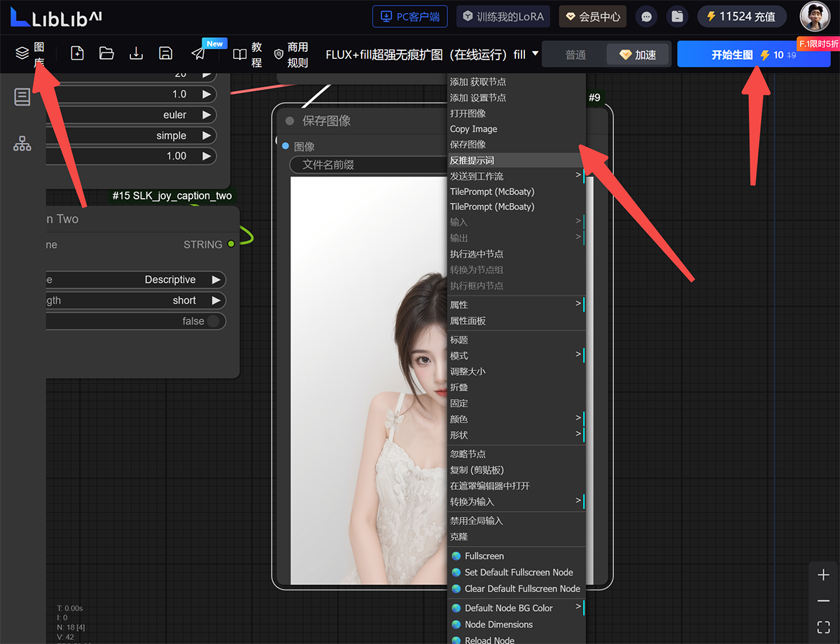Click the node tree hierarchy sidebar icon

pyautogui.click(x=22, y=143)
